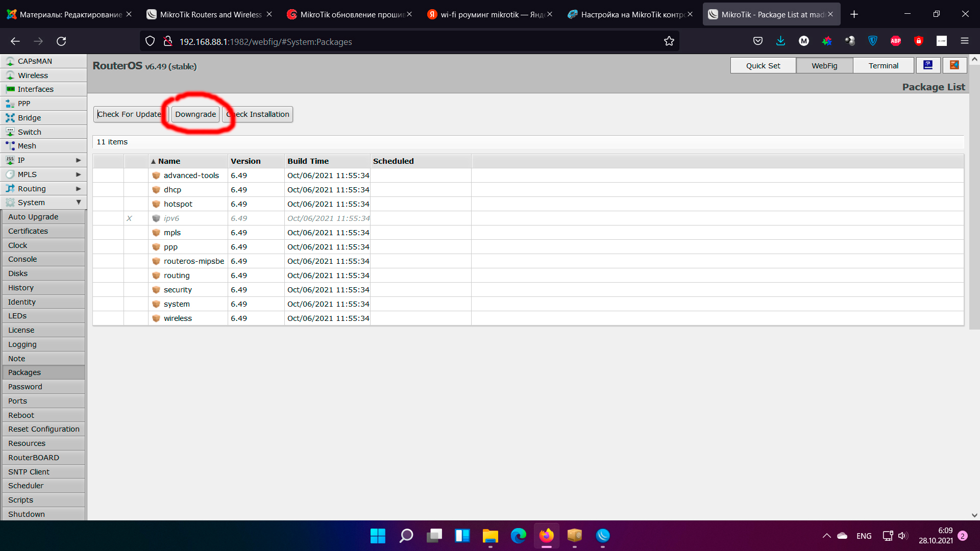The image size is (980, 551).
Task: Open RouterBOARD item
Action: click(43, 458)
